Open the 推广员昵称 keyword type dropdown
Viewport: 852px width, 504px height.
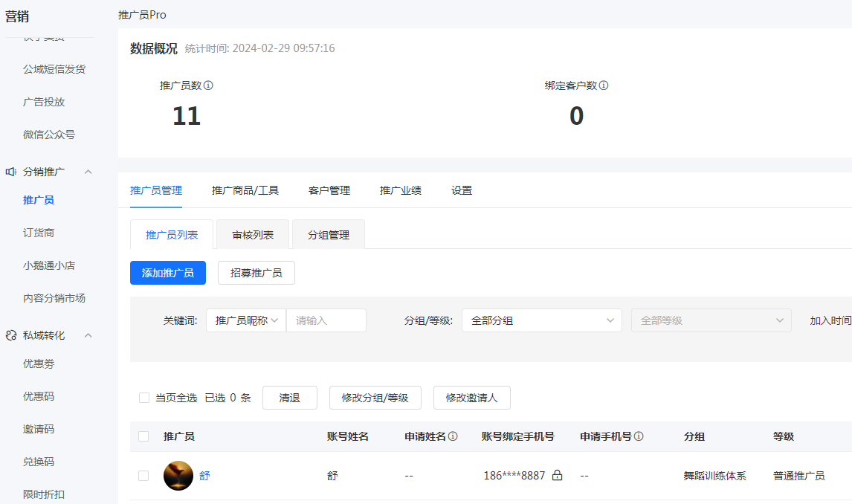[x=246, y=320]
